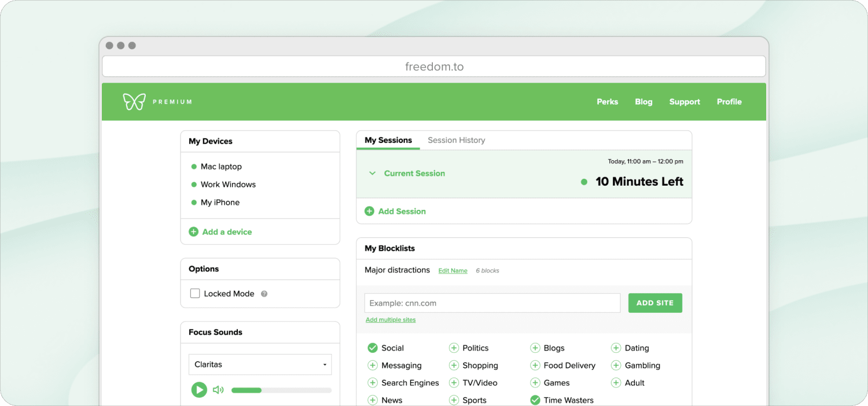
Task: Add TV/Video category to the blocklist
Action: click(x=454, y=383)
